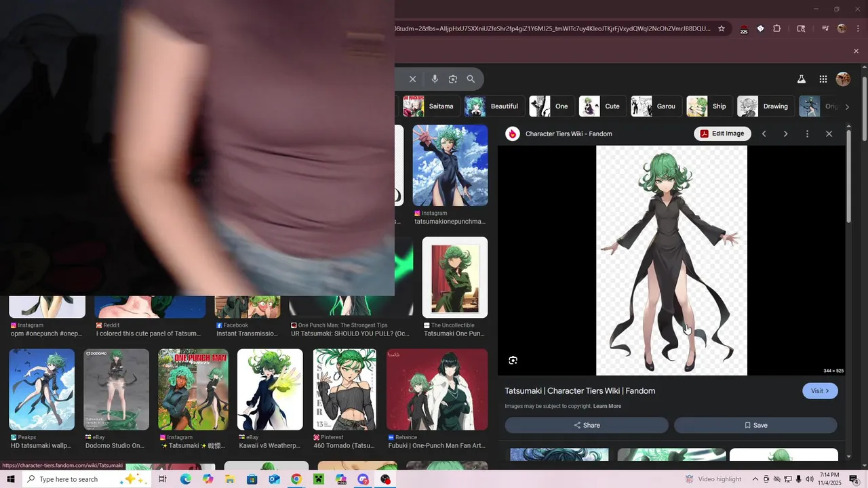Filter images by the Ship chip
Image resolution: width=868 pixels, height=488 pixels.
(709, 106)
